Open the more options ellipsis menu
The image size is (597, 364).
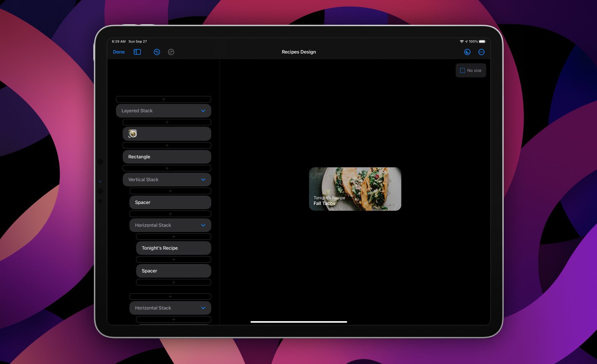click(x=481, y=52)
